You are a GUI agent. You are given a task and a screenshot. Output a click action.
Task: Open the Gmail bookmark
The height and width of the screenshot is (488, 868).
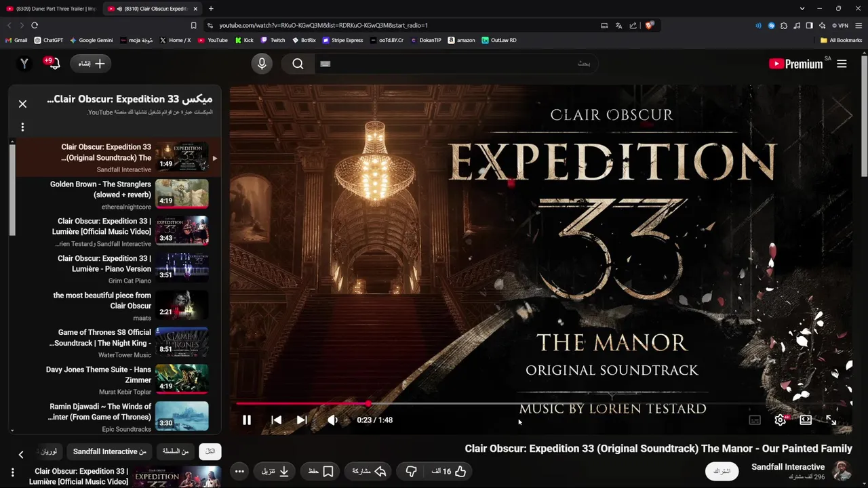click(16, 40)
